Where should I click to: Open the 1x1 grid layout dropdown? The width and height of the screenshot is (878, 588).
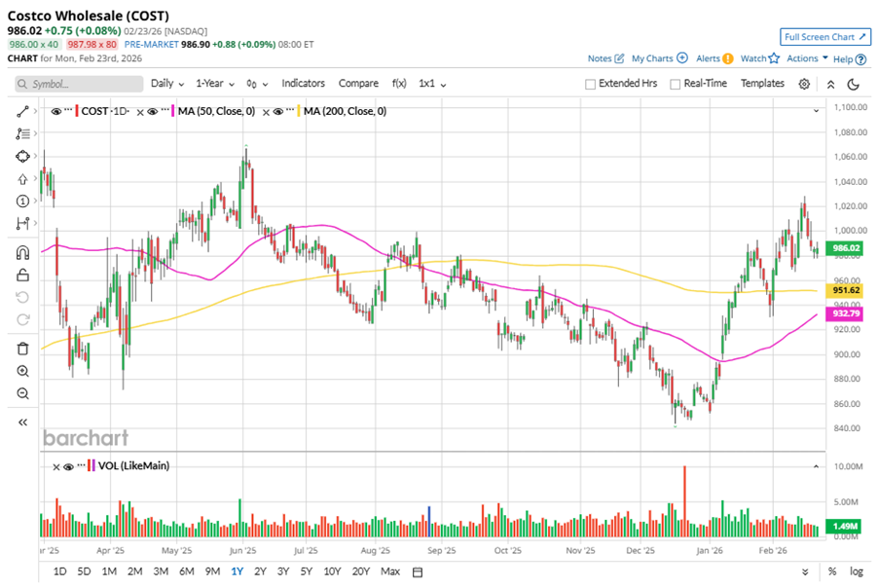[x=432, y=84]
